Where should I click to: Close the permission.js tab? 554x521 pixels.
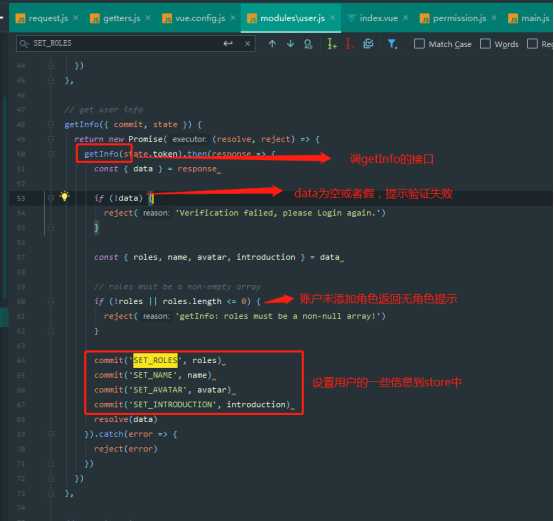[494, 18]
